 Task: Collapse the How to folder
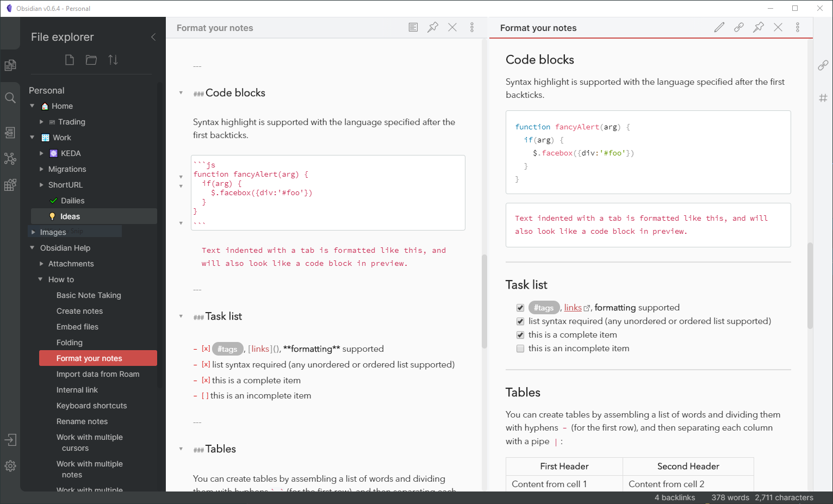coord(40,279)
